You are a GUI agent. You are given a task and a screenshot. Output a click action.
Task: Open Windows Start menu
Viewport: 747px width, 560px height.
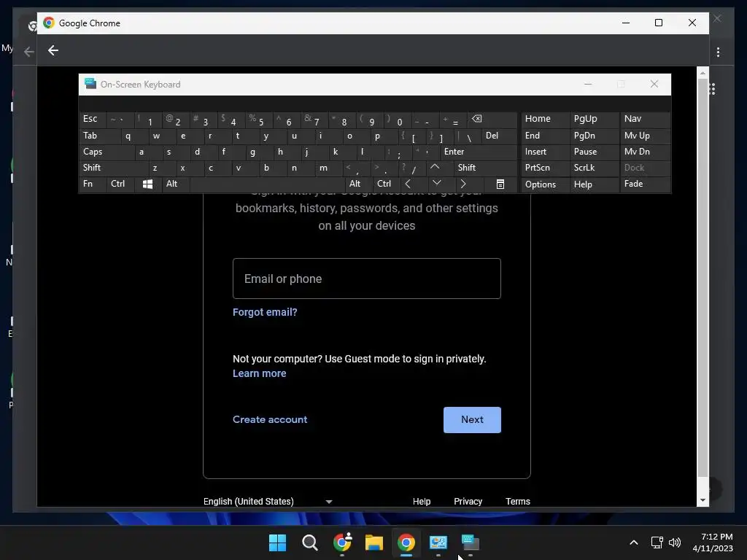[277, 542]
